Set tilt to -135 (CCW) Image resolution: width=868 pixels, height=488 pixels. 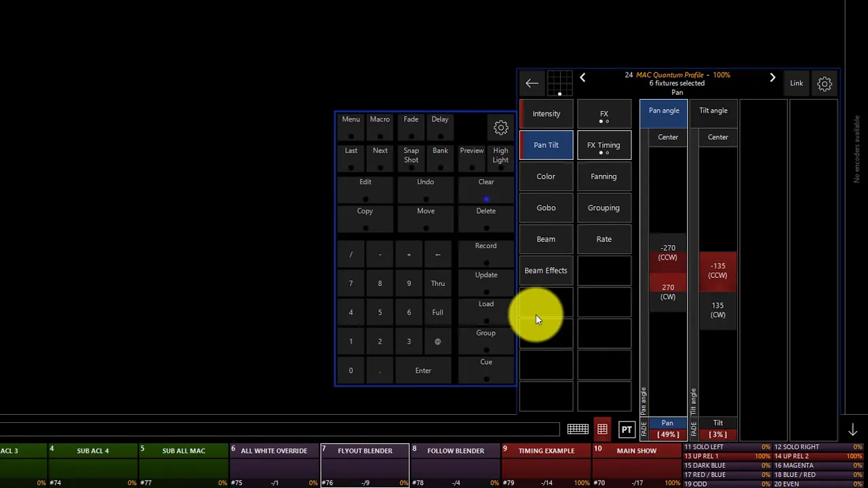point(718,271)
